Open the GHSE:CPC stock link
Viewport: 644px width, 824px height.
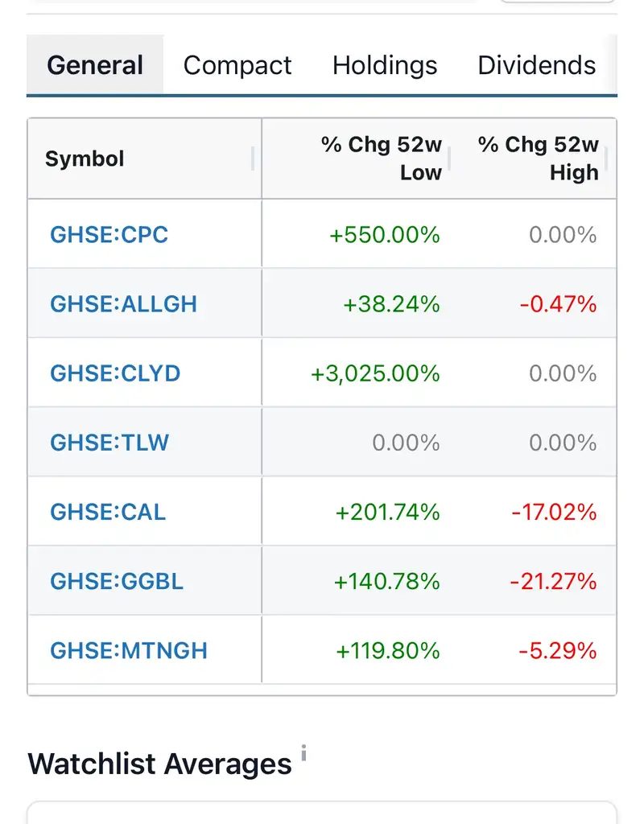coord(109,234)
